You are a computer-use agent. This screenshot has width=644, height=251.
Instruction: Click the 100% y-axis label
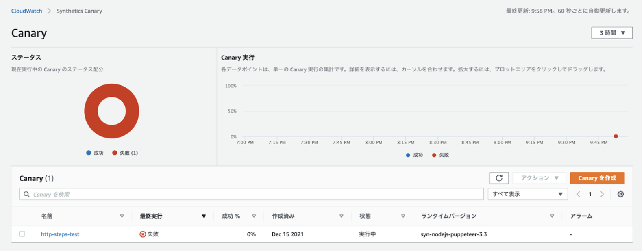[x=231, y=86]
